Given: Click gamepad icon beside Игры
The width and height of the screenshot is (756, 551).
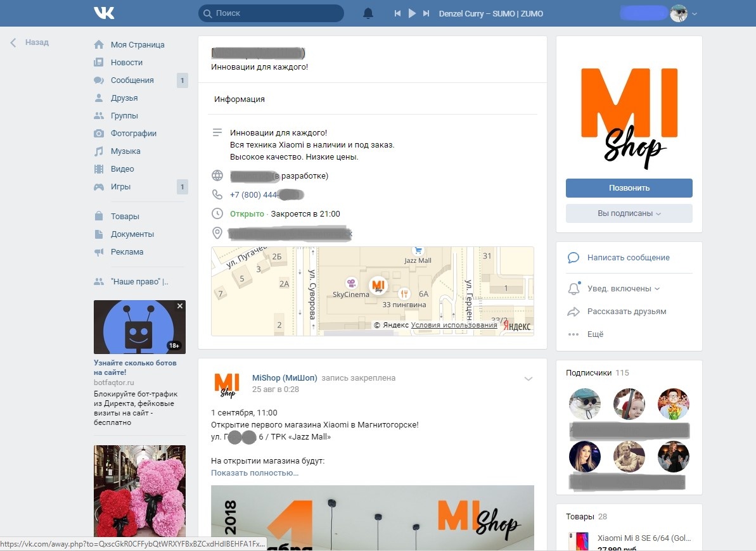Looking at the screenshot, I should tap(99, 187).
